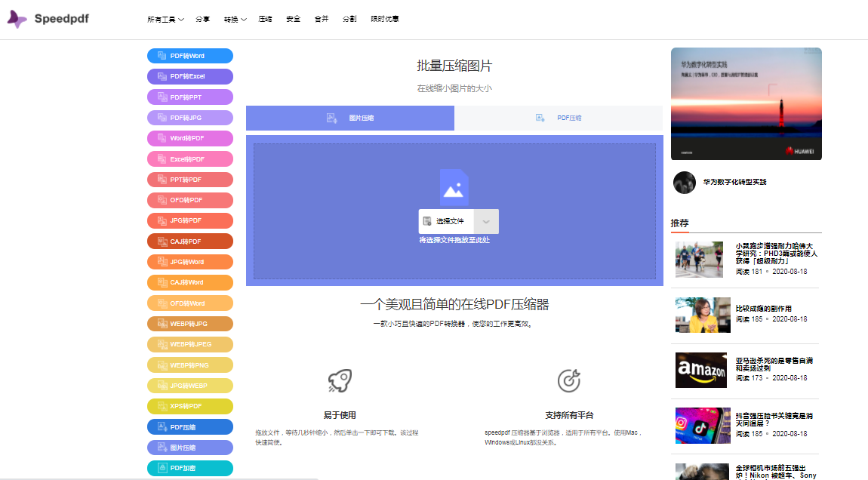Click the icon on JPG转Word button
The height and width of the screenshot is (480, 868).
click(x=162, y=262)
